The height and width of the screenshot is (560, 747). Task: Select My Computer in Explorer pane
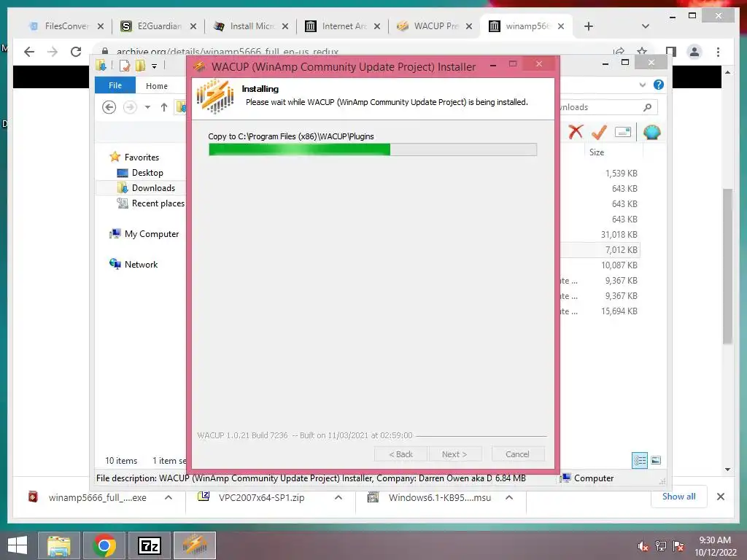144,234
